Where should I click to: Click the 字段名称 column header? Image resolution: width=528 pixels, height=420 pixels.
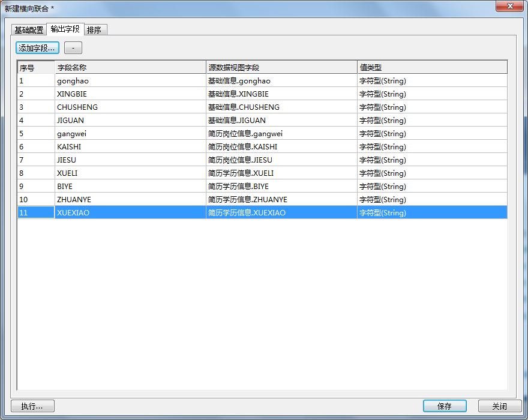pos(130,68)
